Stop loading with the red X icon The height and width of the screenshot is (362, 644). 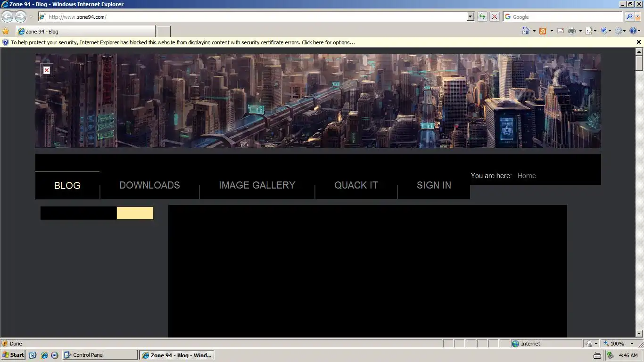(x=494, y=17)
